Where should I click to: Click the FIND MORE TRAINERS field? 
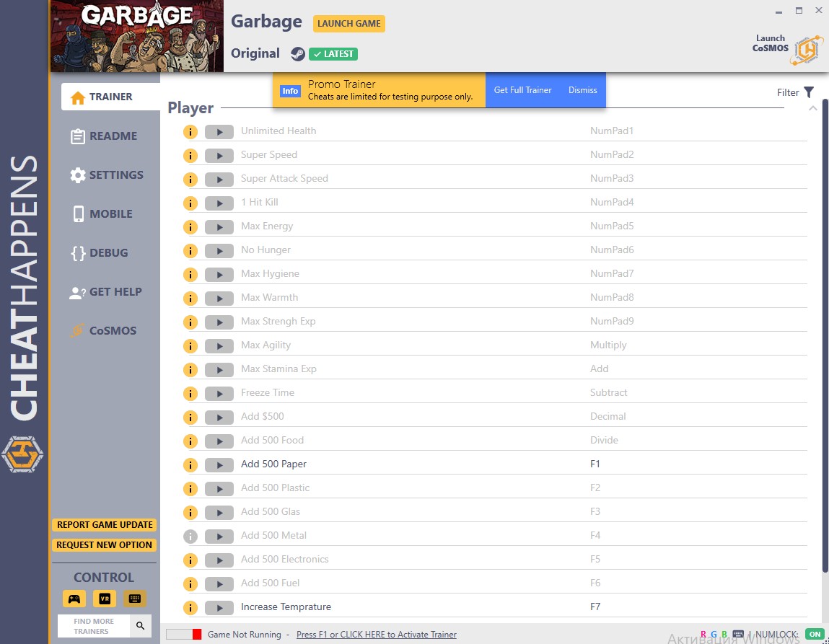click(94, 626)
